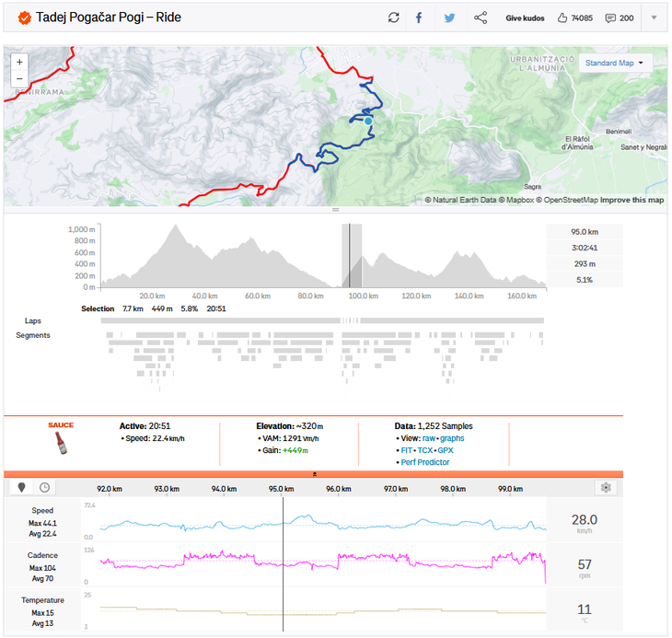Expand the header dropdown arrow
Image resolution: width=672 pixels, height=638 pixels.
click(654, 17)
